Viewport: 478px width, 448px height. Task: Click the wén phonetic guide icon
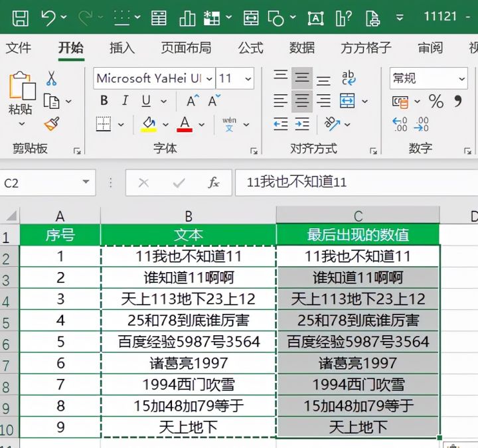tap(229, 124)
